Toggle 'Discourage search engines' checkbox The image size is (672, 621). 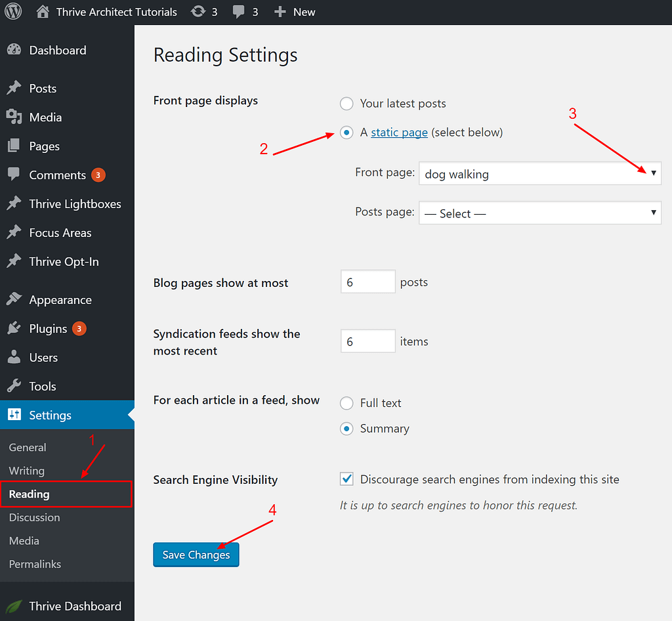(346, 479)
